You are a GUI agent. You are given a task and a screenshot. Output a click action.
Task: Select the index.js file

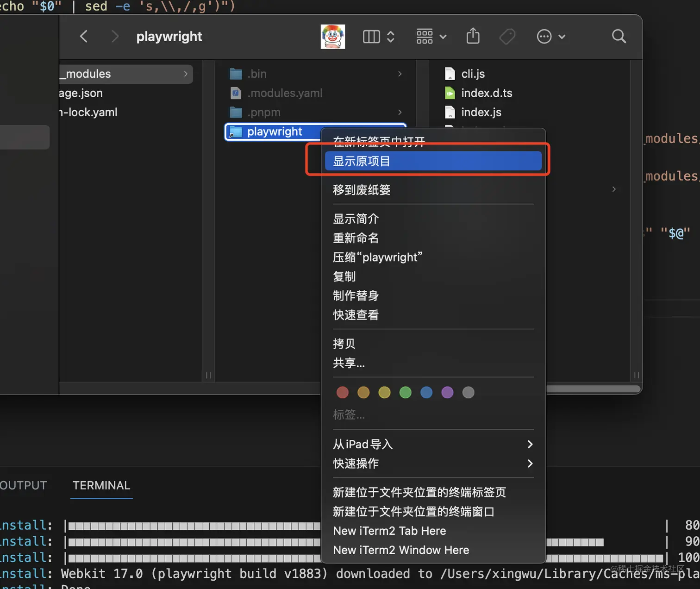(481, 113)
